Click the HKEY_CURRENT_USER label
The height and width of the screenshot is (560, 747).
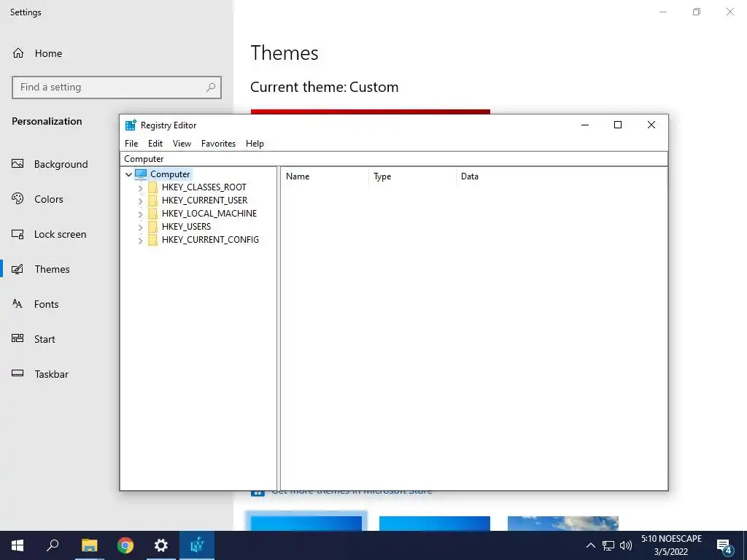pos(204,201)
